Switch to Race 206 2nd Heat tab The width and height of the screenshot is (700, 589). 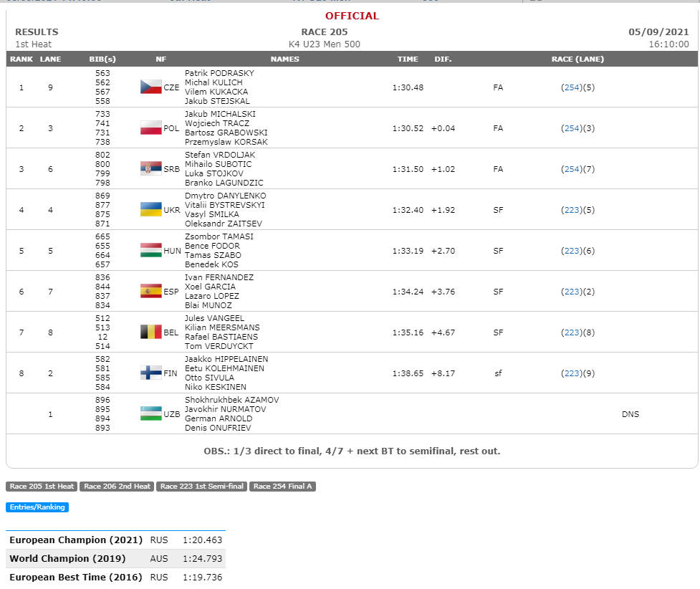(x=117, y=487)
